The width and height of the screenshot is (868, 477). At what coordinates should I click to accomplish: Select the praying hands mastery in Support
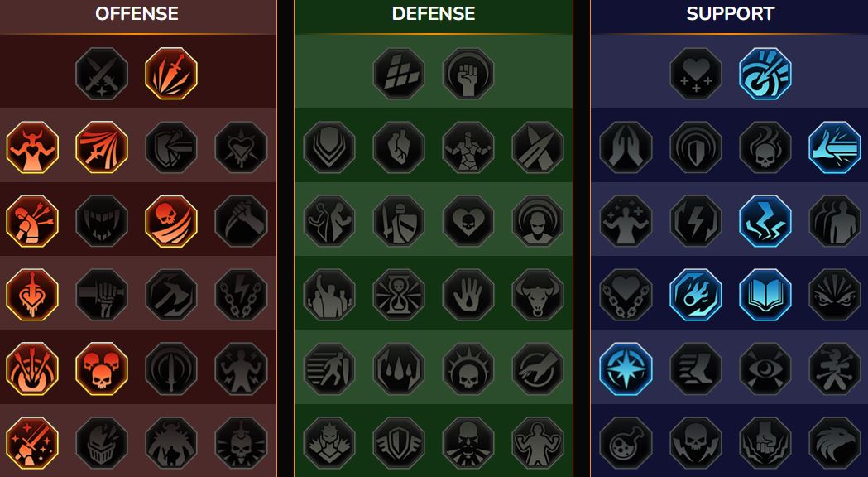(x=626, y=147)
